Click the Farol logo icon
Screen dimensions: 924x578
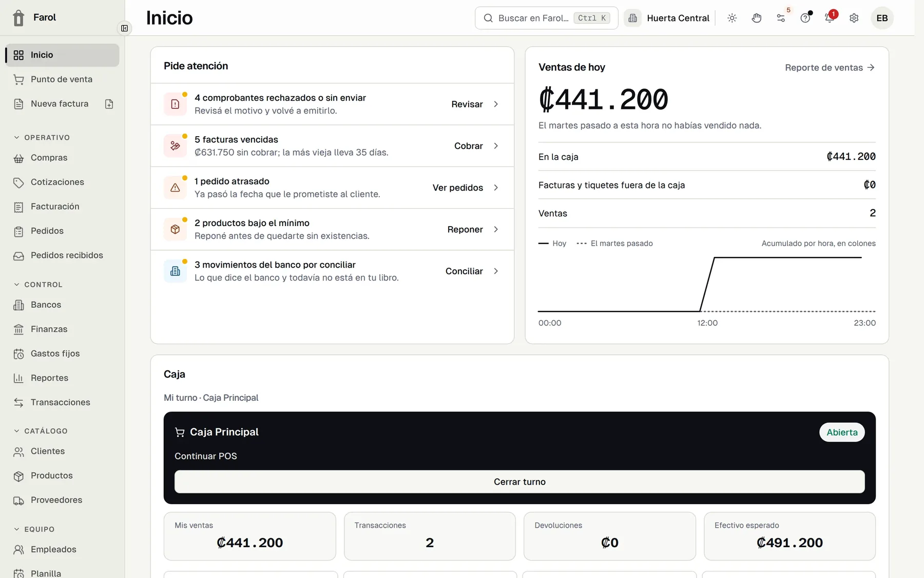click(18, 18)
